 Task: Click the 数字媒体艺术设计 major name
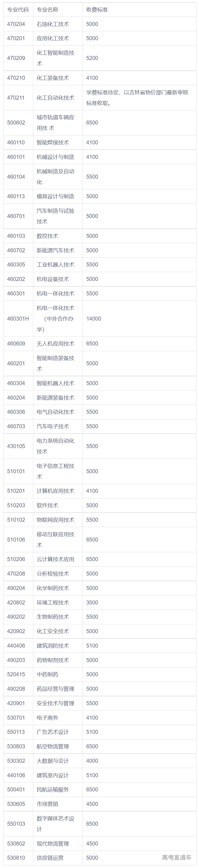coord(55,824)
